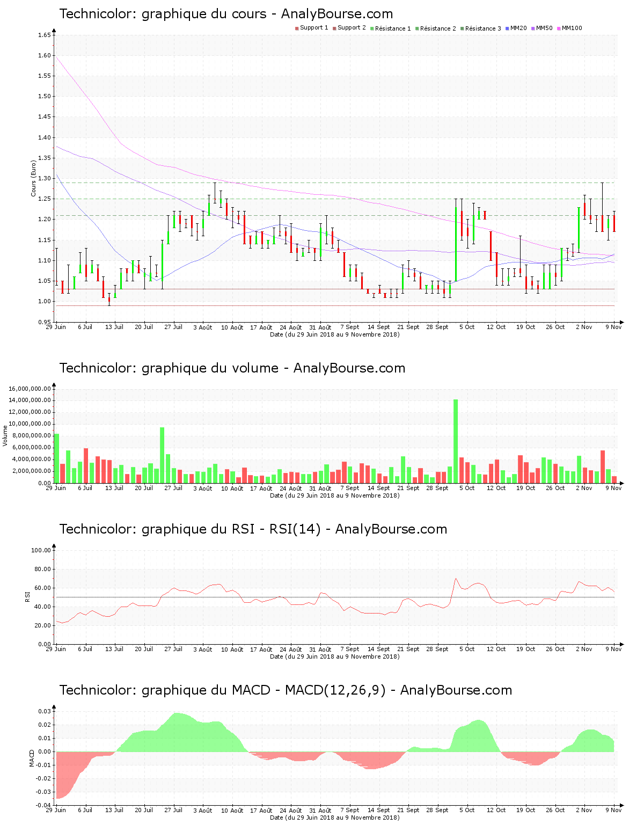Select the "Support 2" legend label
Viewport: 644px width, 832px height.
(352, 28)
